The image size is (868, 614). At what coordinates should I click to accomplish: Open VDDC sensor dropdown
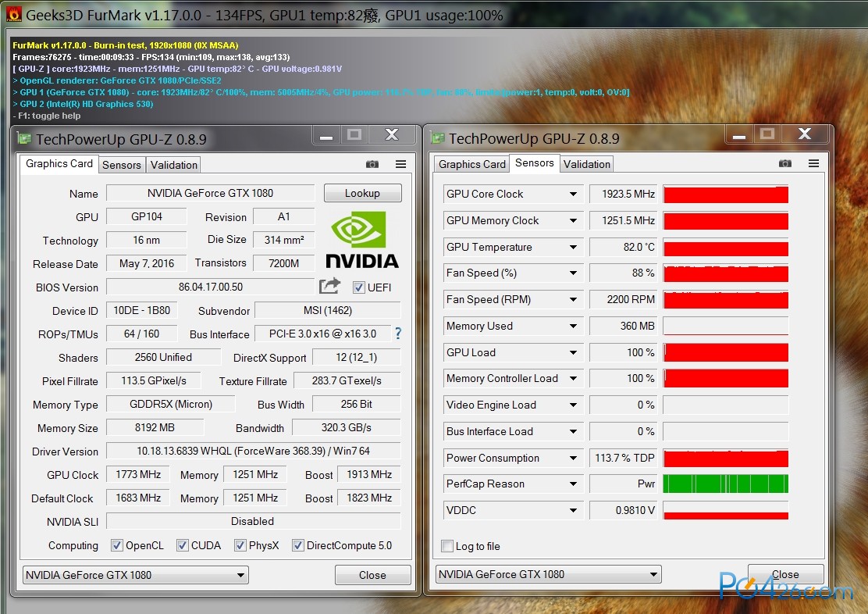tap(573, 510)
